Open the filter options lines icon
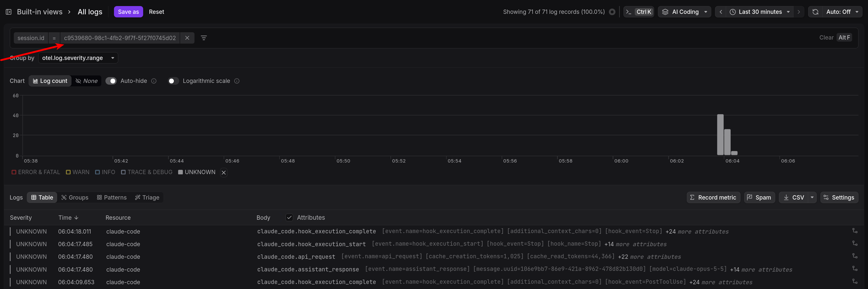The image size is (868, 289). 204,38
